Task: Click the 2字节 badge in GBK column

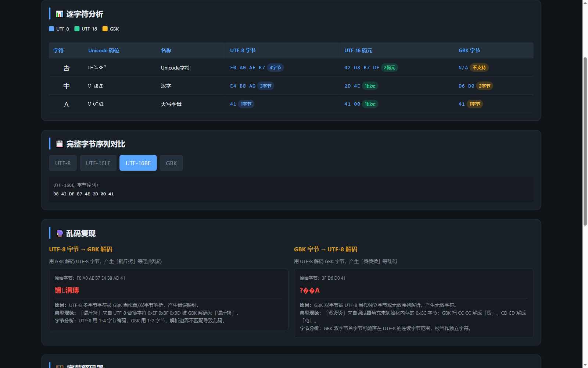Action: tap(484, 86)
